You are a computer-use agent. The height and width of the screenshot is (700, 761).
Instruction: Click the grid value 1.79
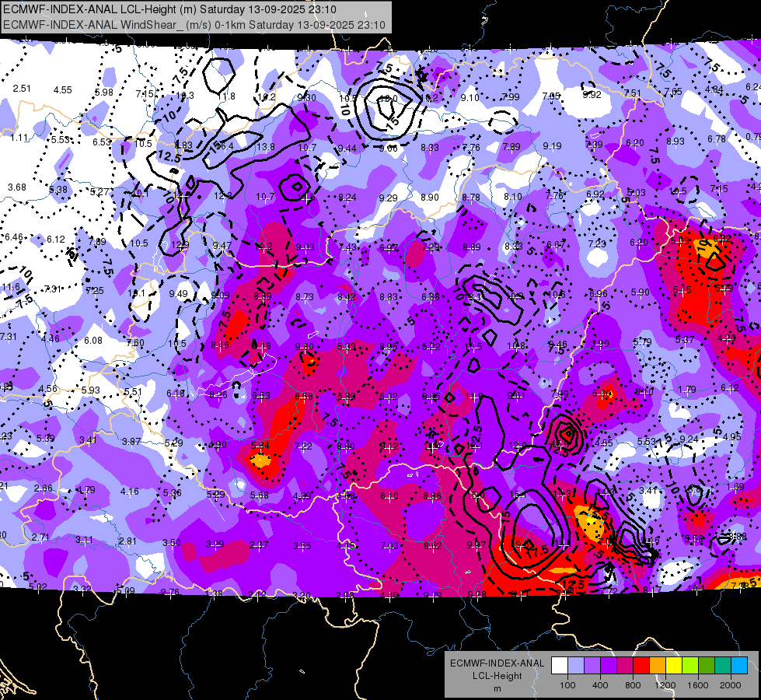tap(687, 389)
